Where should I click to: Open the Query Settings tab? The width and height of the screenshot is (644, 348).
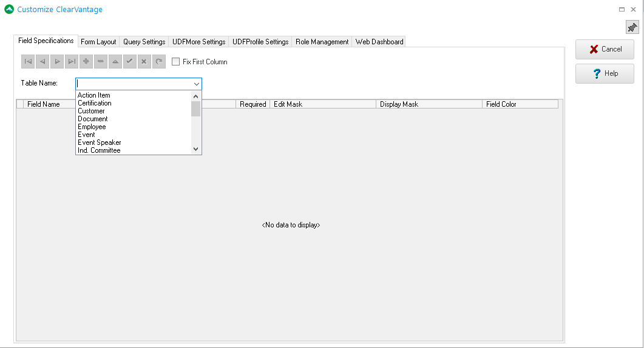144,41
